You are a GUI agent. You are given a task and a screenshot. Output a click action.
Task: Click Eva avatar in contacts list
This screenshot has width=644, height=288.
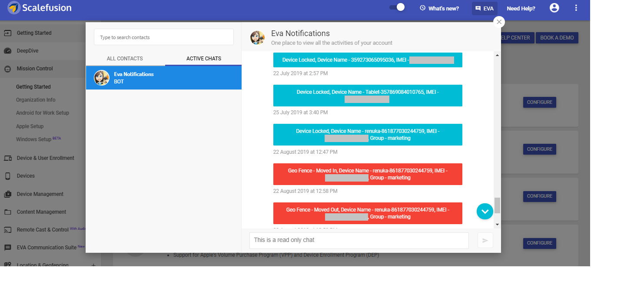(102, 78)
